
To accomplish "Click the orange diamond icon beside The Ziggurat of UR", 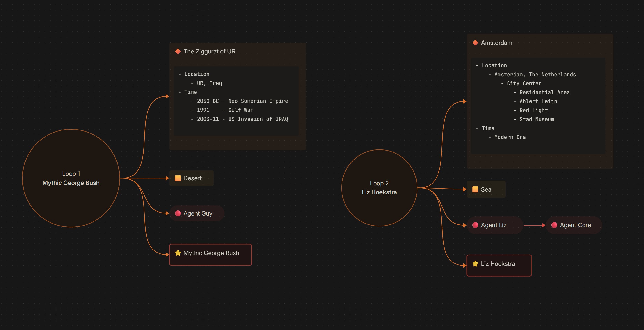I will (x=178, y=51).
